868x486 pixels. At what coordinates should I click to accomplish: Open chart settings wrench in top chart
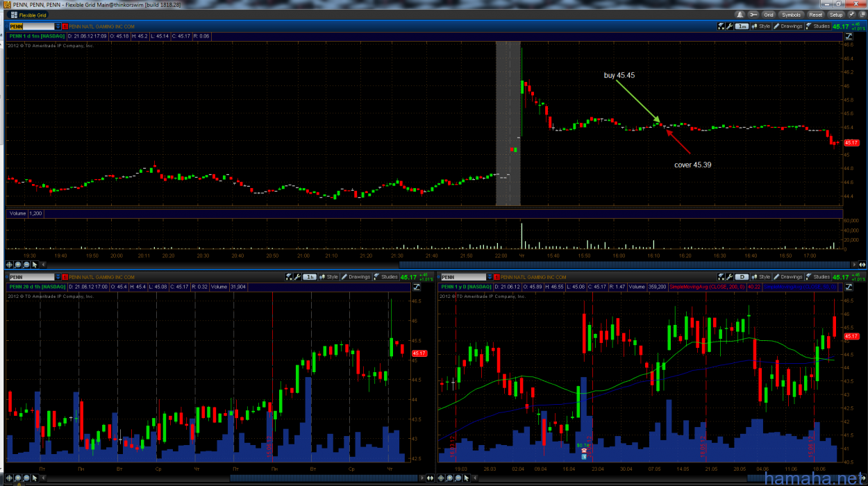click(x=729, y=26)
